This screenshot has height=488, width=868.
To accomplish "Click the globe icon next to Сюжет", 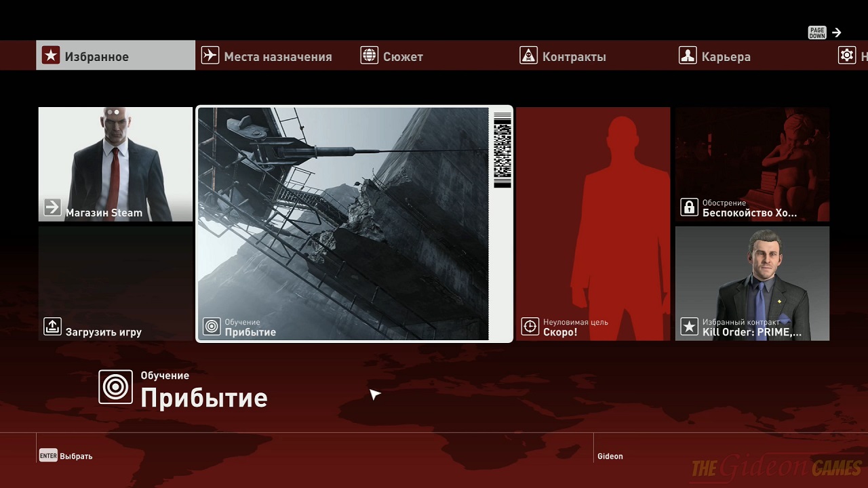I will (x=369, y=56).
